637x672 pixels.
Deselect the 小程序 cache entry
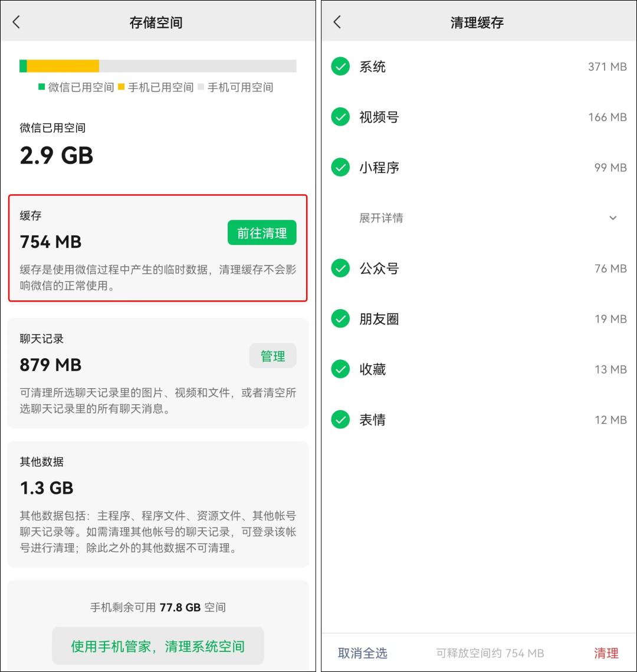point(340,168)
